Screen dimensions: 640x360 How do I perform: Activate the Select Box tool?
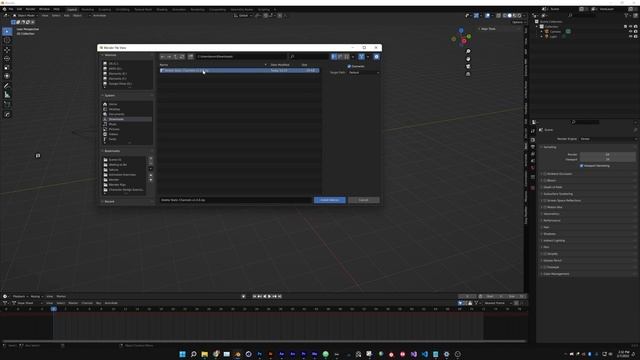click(7, 31)
